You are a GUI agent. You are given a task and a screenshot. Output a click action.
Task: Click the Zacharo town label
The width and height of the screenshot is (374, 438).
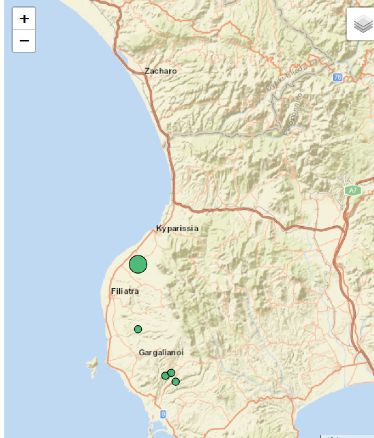[161, 71]
